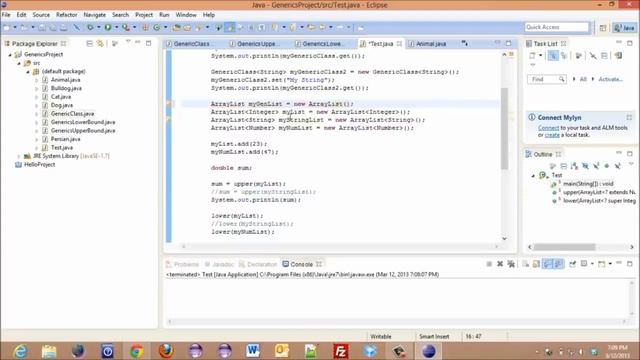This screenshot has height=360, width=640.
Task: Click the New Java Class green C icon
Action: pos(157,27)
